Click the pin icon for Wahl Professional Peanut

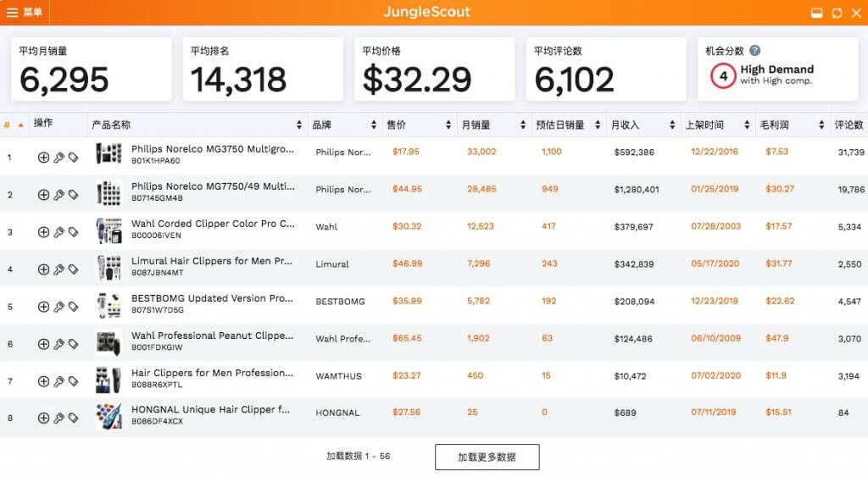tap(58, 344)
